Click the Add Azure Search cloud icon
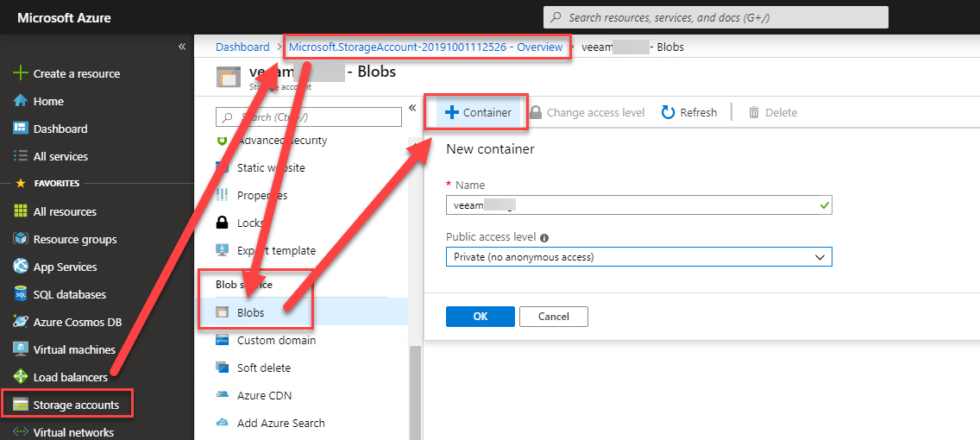This screenshot has height=440, width=980. coord(222,423)
